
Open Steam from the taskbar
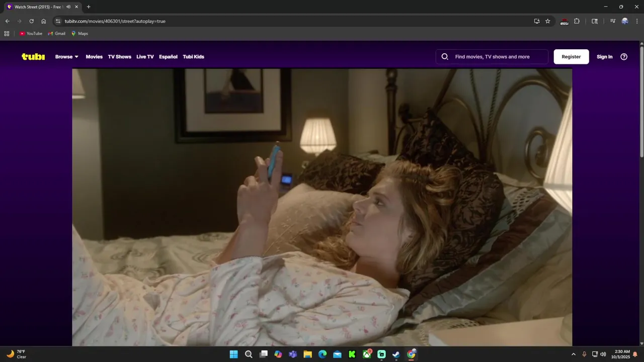(396, 354)
